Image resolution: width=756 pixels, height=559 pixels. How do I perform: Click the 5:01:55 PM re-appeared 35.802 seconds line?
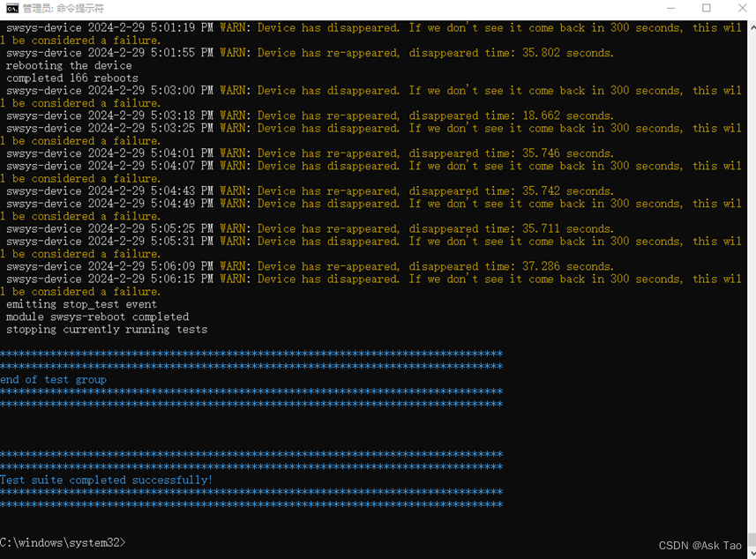tap(310, 53)
